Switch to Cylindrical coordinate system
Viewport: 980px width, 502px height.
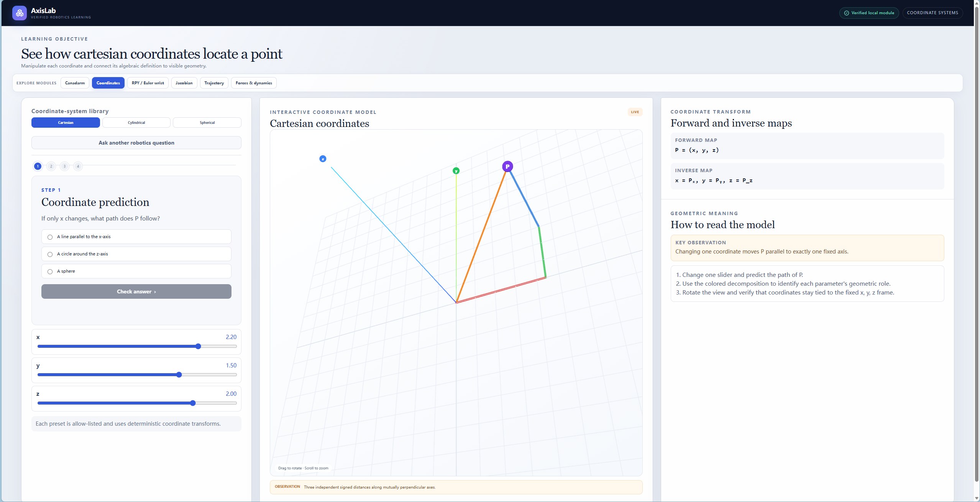[136, 123]
